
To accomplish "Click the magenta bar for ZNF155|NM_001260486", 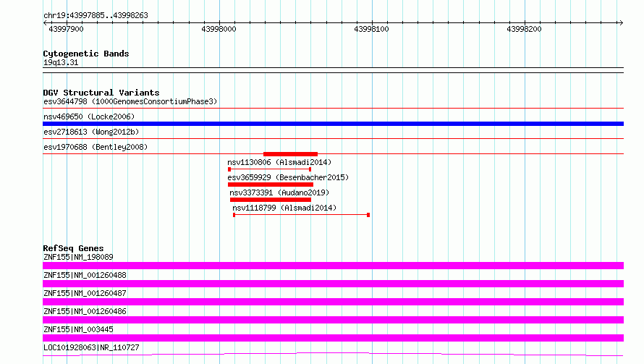I will click(333, 320).
